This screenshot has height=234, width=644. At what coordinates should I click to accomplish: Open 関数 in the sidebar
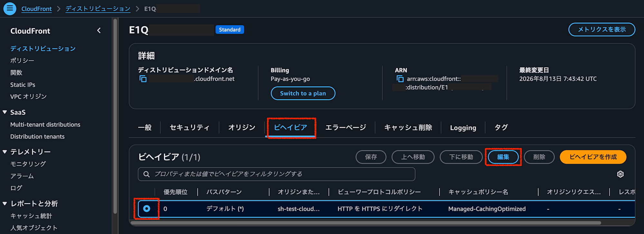[x=16, y=73]
